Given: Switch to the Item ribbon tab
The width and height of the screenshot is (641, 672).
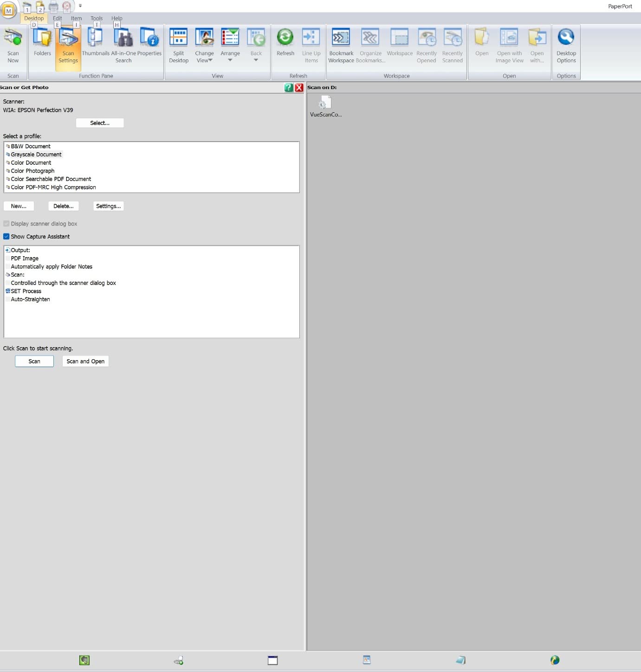Looking at the screenshot, I should (x=76, y=19).
